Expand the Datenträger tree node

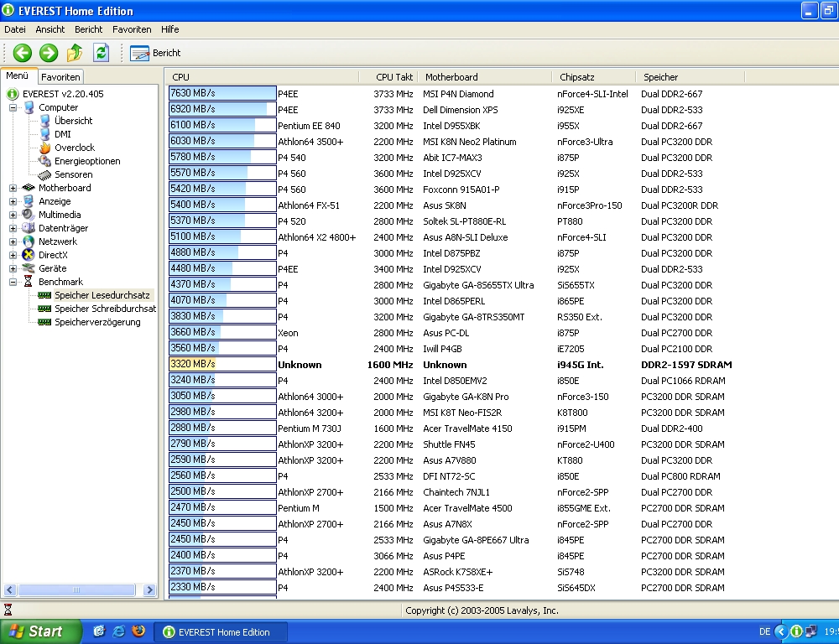[x=13, y=228]
